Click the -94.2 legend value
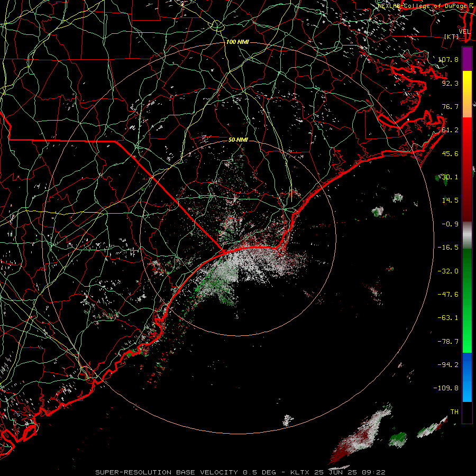The height and width of the screenshot is (476, 476). pyautogui.click(x=448, y=364)
